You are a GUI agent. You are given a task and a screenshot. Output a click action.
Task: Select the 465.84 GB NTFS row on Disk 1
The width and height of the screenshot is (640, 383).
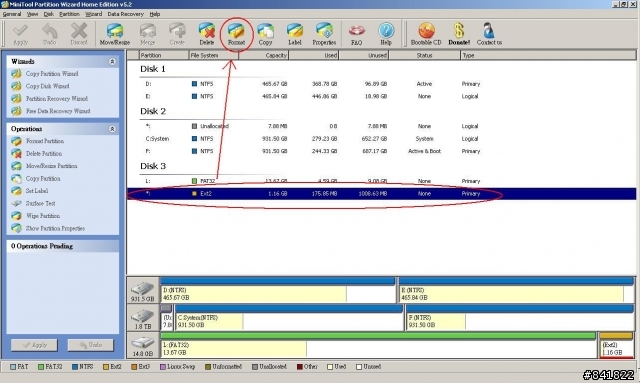pyautogui.click(x=382, y=96)
